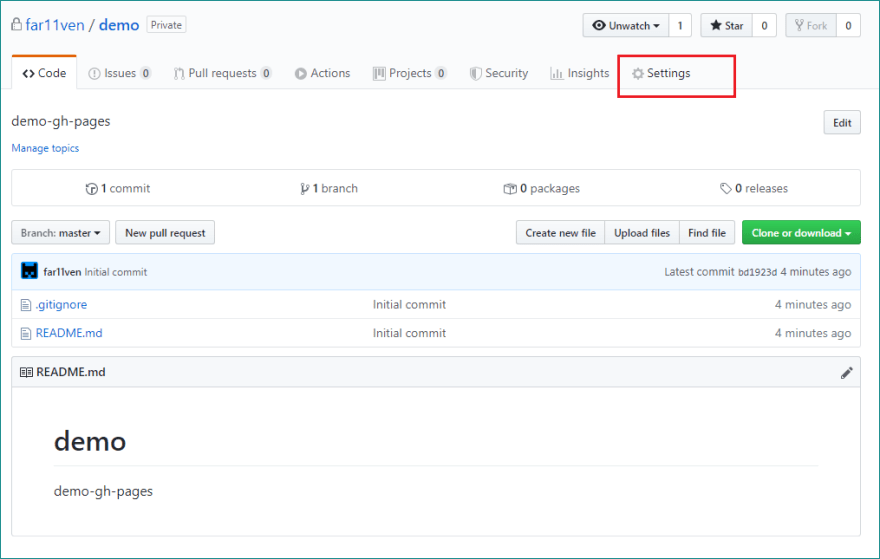
Task: Open the .gitignore file
Action: 61,305
